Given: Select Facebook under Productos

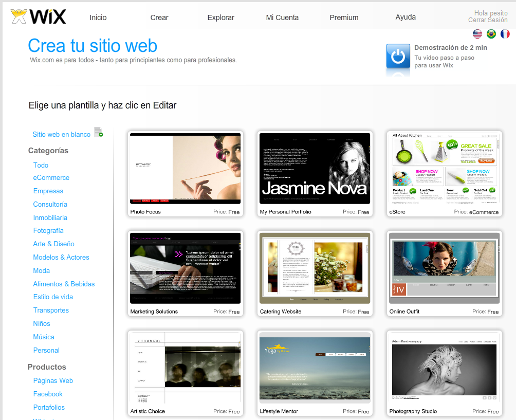Looking at the screenshot, I should (48, 394).
